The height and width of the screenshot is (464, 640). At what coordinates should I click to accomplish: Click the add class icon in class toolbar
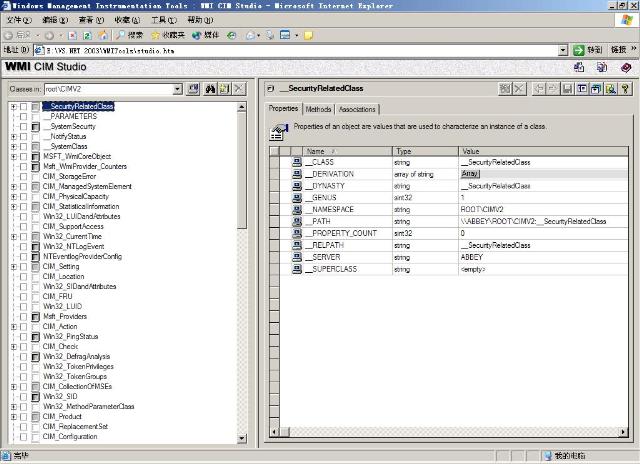point(224,89)
